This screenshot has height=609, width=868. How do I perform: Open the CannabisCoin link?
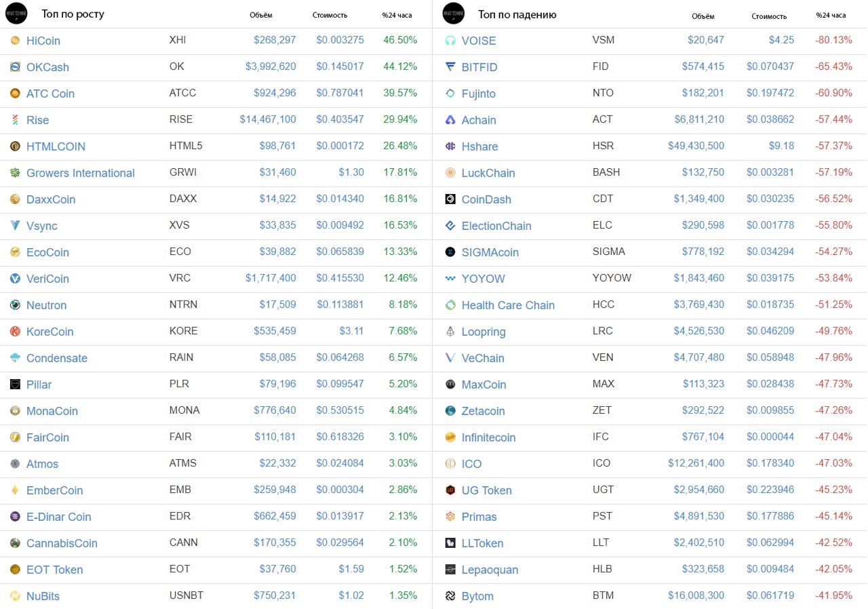tap(62, 543)
